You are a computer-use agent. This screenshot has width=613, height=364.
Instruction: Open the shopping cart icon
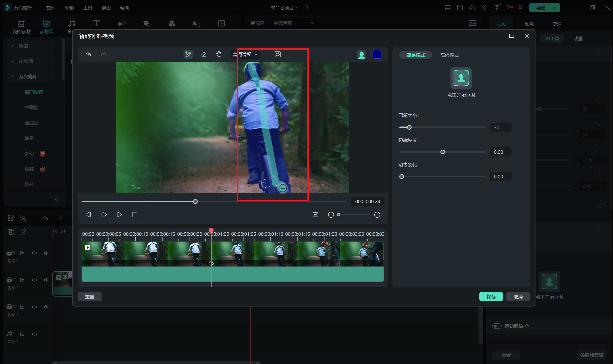[x=510, y=8]
